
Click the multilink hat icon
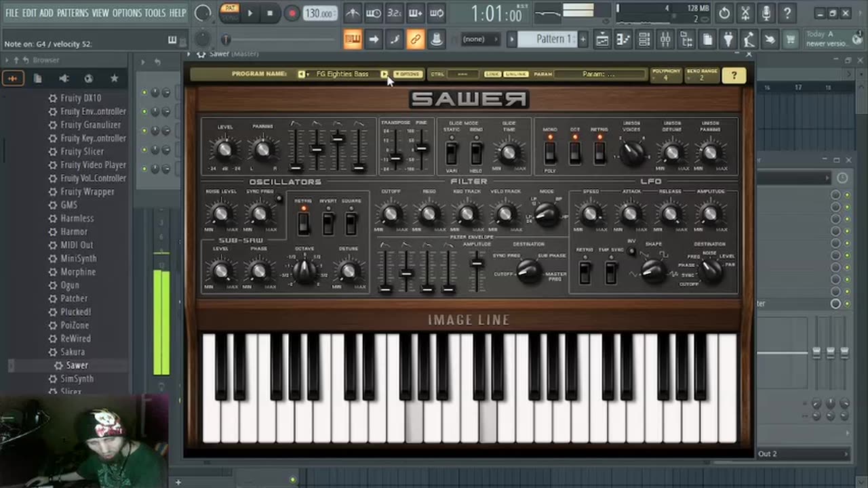[x=436, y=40]
